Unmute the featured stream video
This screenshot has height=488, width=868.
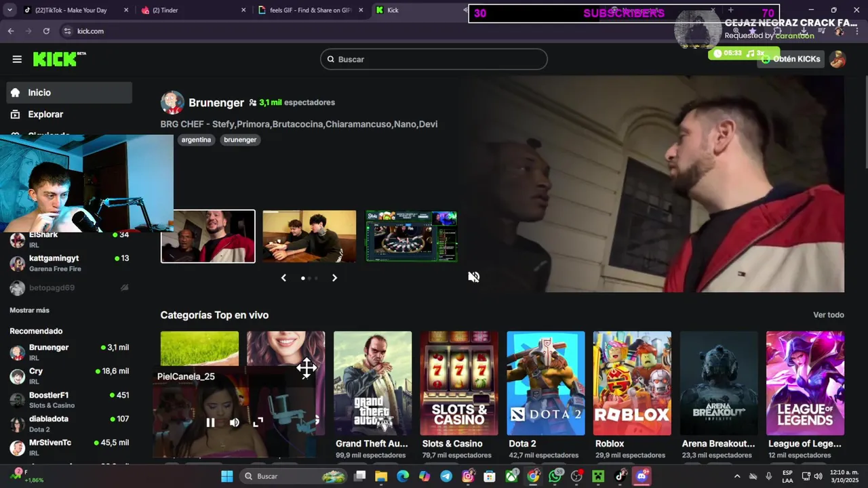pos(474,277)
